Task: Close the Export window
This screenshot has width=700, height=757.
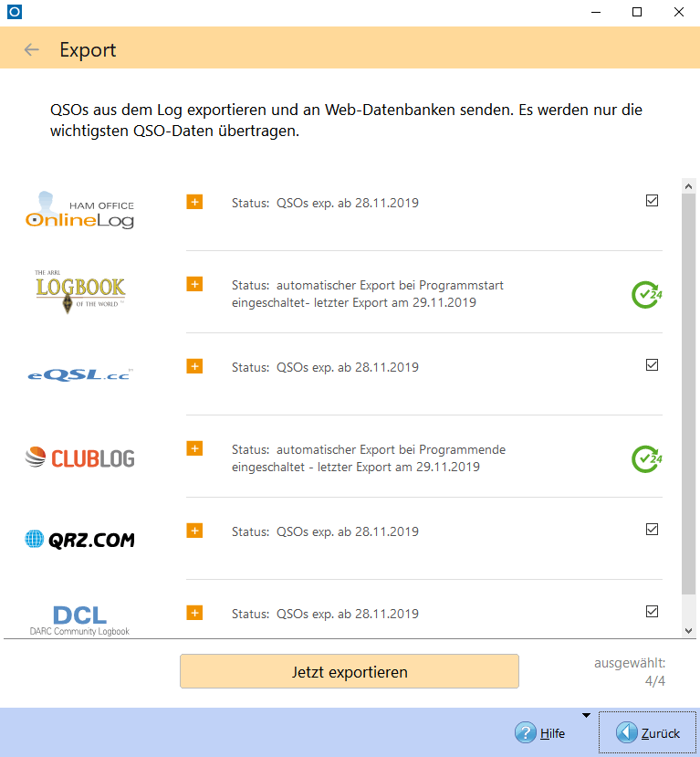Action: pos(679,12)
